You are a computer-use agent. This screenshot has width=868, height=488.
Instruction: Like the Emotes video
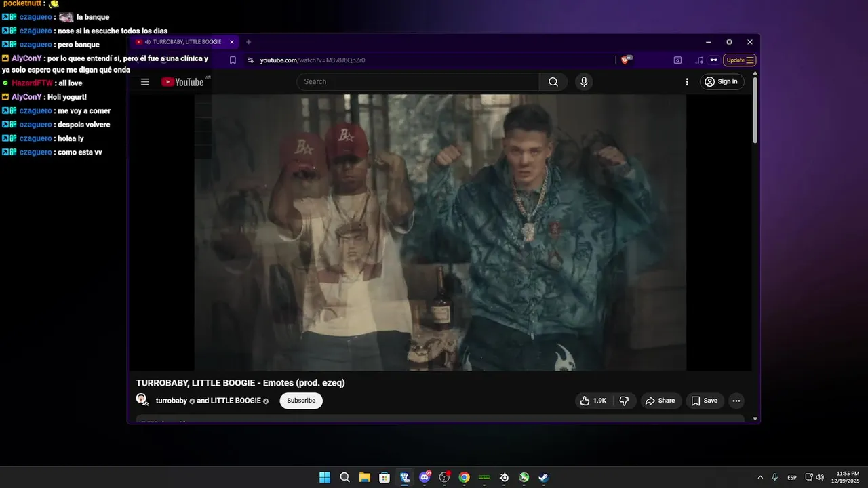(593, 401)
